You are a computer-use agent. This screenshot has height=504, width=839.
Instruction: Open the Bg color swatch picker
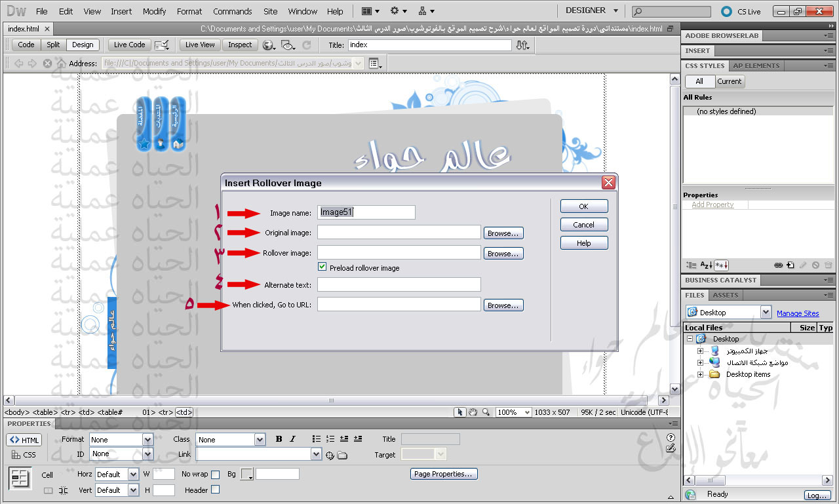[247, 474]
